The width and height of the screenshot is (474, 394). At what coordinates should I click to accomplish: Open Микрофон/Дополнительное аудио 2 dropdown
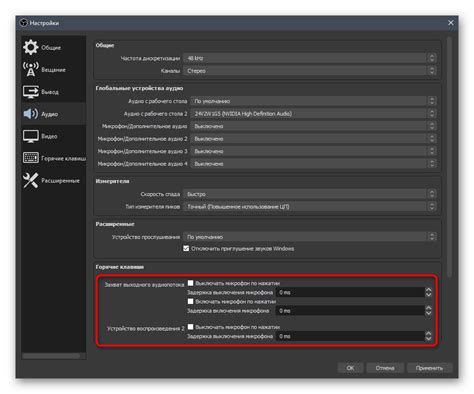click(313, 139)
